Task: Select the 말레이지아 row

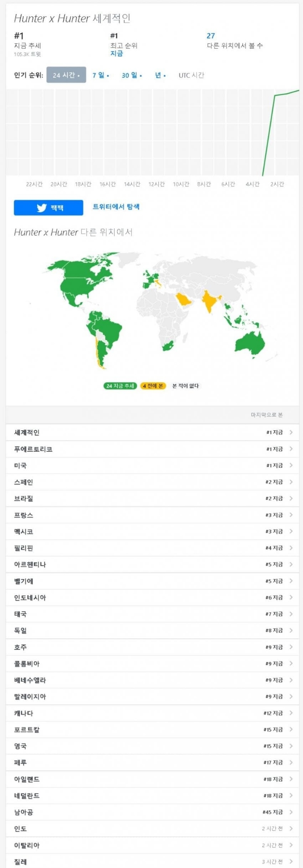Action: 152,696
